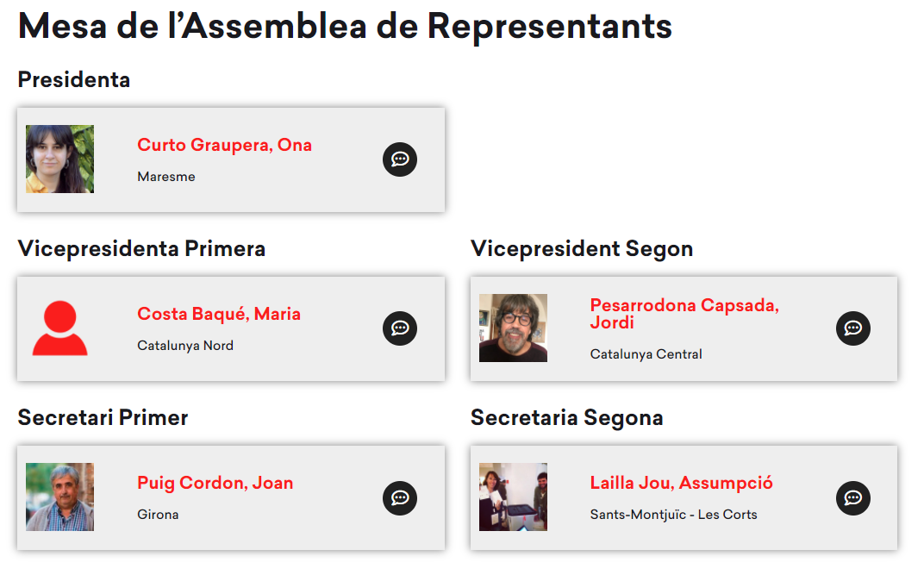Open the thumbnail photo of Joan Puig Cordon
924x575 pixels.
[59, 497]
